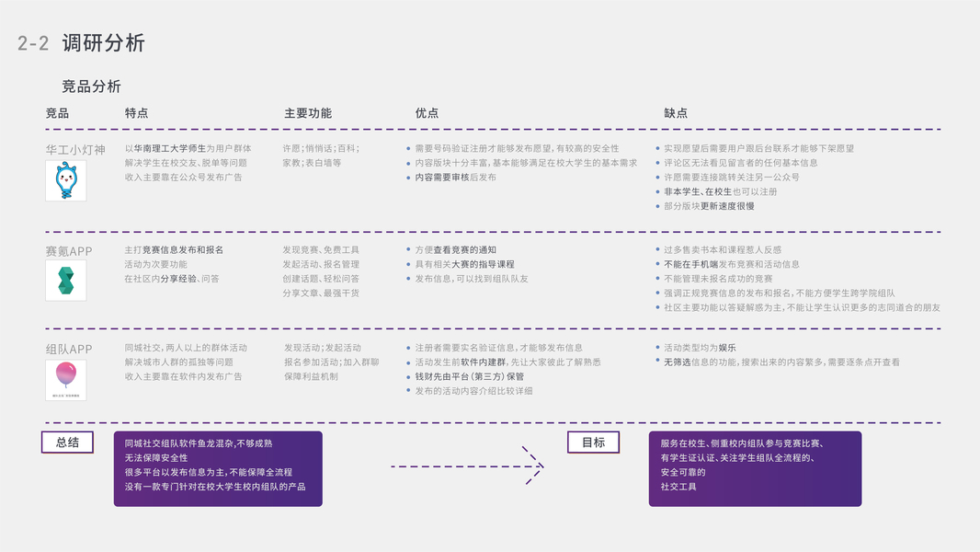Select goal line 服务在校生、侧重校内组队参与竞赛比赛
Image resolution: width=980 pixels, height=552 pixels.
coord(742,443)
